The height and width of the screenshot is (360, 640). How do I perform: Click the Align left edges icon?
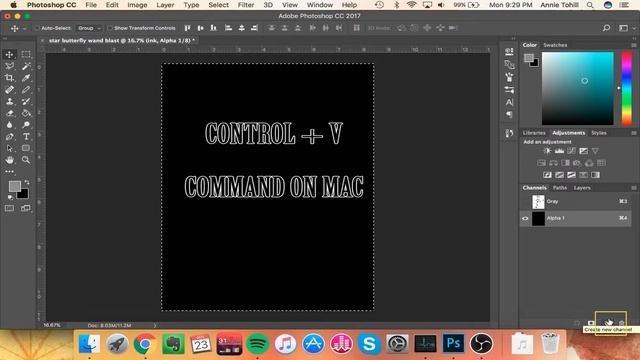tap(229, 28)
